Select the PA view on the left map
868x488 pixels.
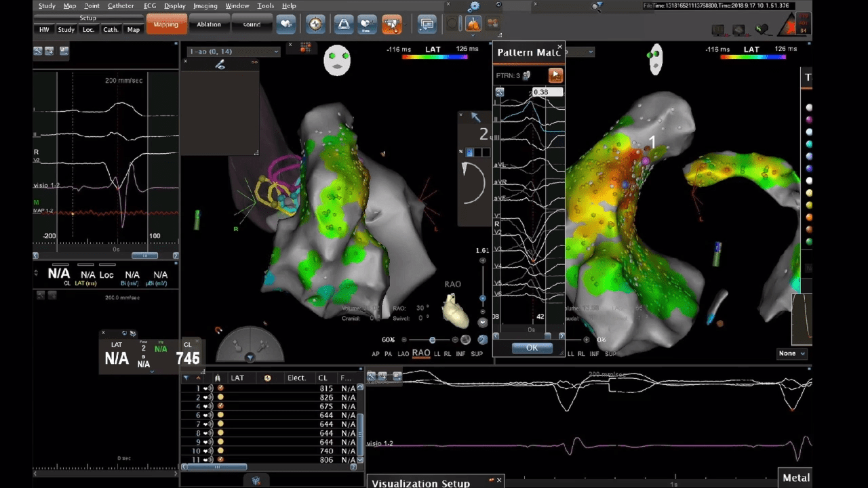[389, 354]
